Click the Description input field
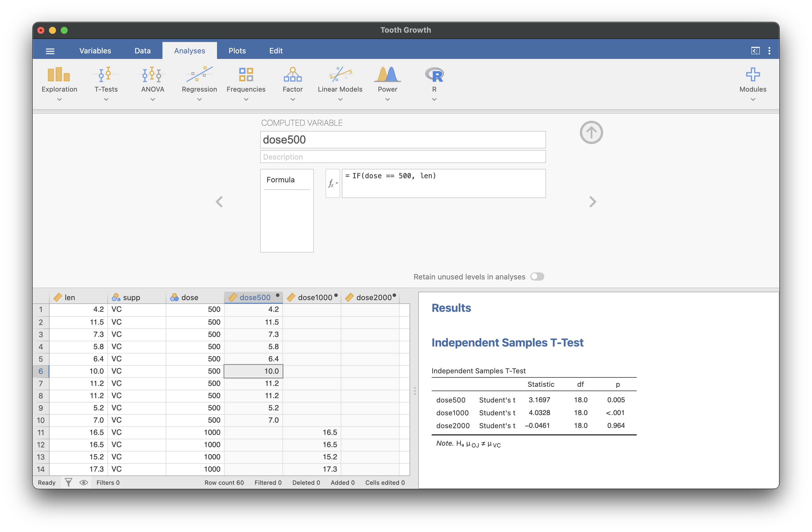The height and width of the screenshot is (532, 812). point(402,157)
